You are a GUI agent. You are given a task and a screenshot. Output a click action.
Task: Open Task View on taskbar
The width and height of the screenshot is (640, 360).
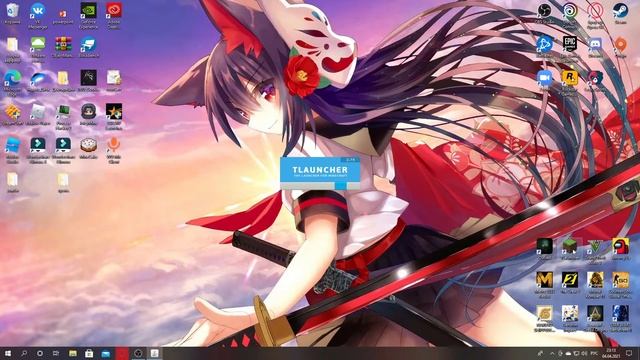point(56,353)
